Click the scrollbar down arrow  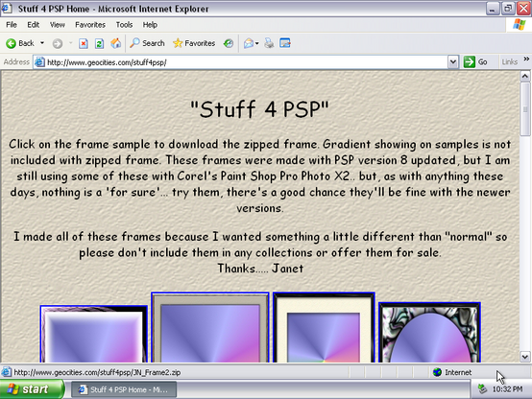(x=525, y=357)
